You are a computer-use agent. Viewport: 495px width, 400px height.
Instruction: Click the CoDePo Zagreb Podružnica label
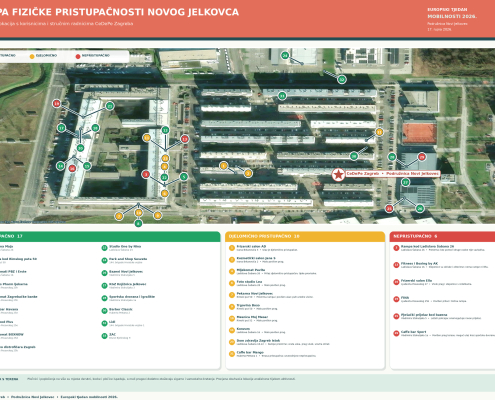pyautogui.click(x=392, y=174)
